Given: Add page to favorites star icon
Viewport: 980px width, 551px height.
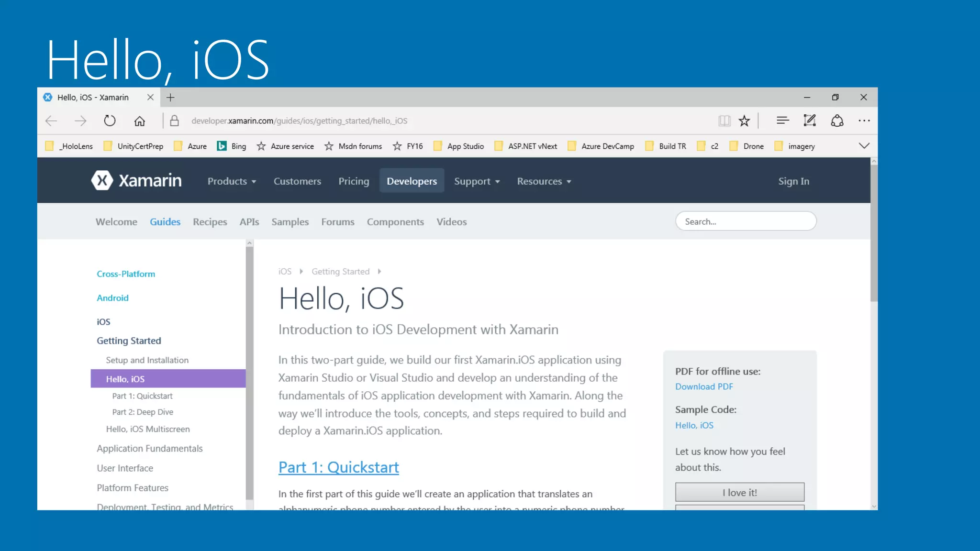Looking at the screenshot, I should pyautogui.click(x=744, y=121).
